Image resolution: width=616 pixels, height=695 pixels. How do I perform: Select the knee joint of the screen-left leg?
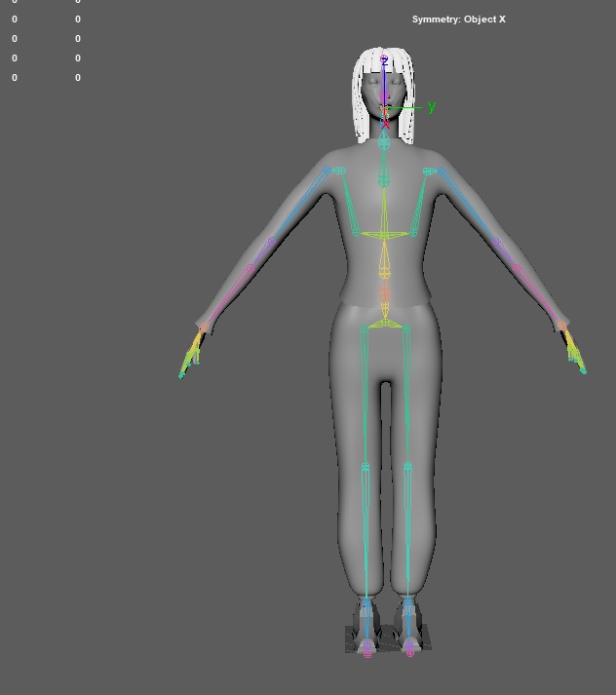click(x=366, y=467)
